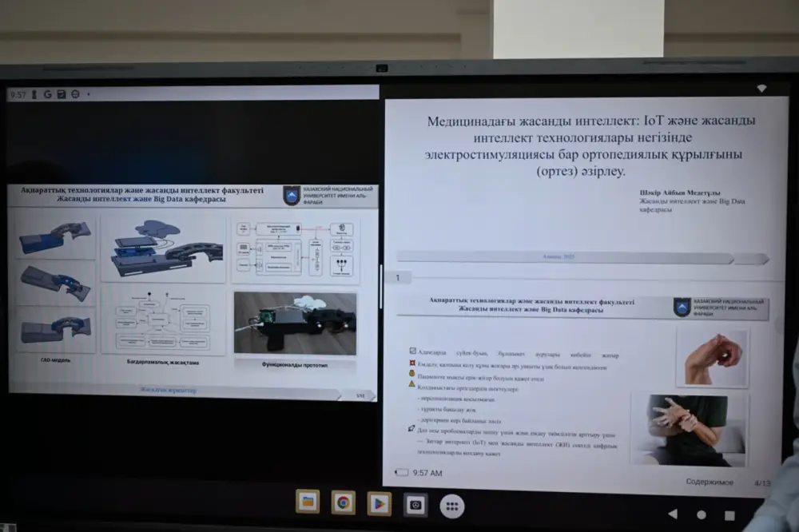Open the screen capture tool in the dock

tap(414, 505)
